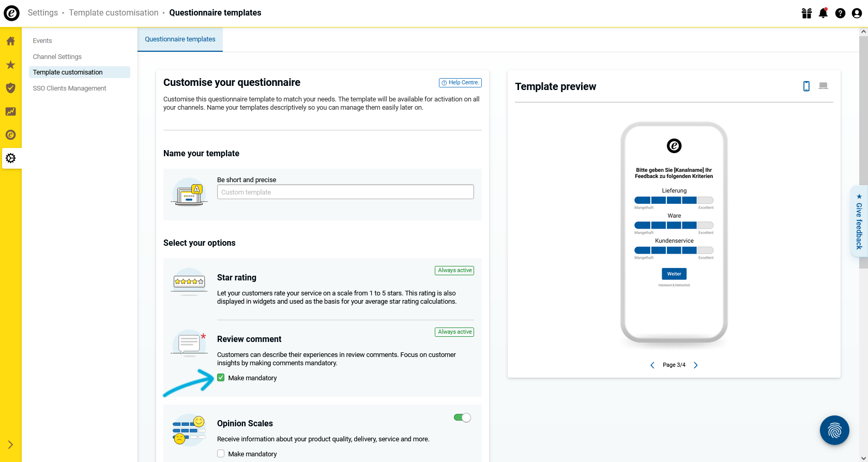
Task: Check Make mandatory for Opinion Scales
Action: coord(221,454)
